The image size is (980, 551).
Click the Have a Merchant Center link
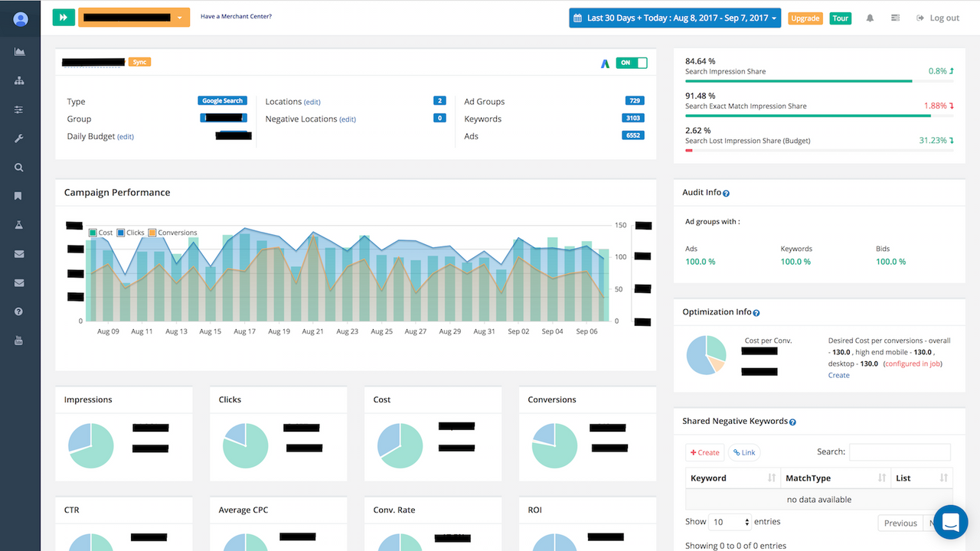click(236, 15)
